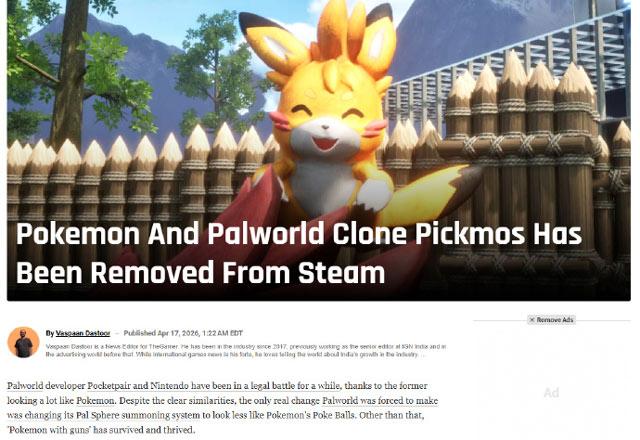
Task: Open the 'Palworld was forced to make' link
Action: (380, 400)
